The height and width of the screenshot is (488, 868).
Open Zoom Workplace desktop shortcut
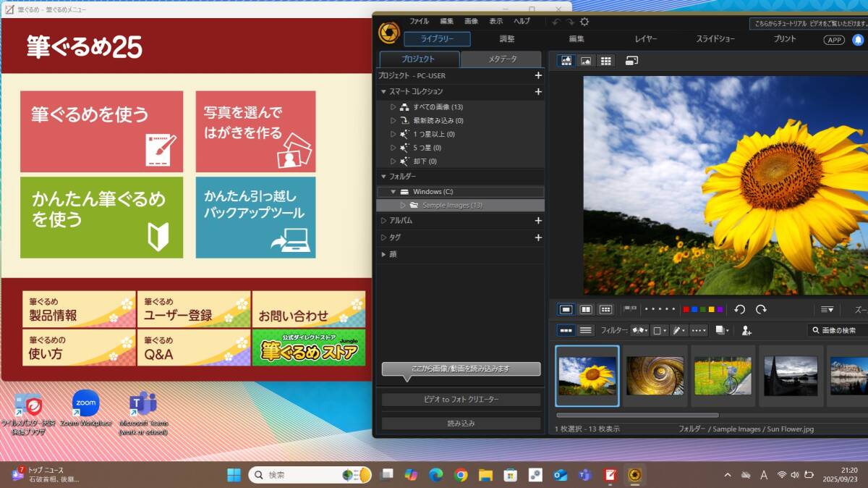pyautogui.click(x=85, y=409)
